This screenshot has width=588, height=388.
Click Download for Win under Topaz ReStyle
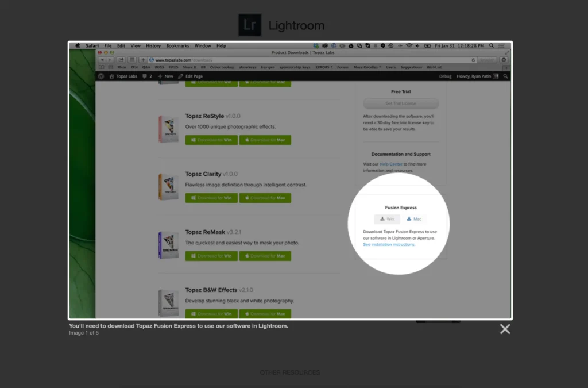click(211, 140)
